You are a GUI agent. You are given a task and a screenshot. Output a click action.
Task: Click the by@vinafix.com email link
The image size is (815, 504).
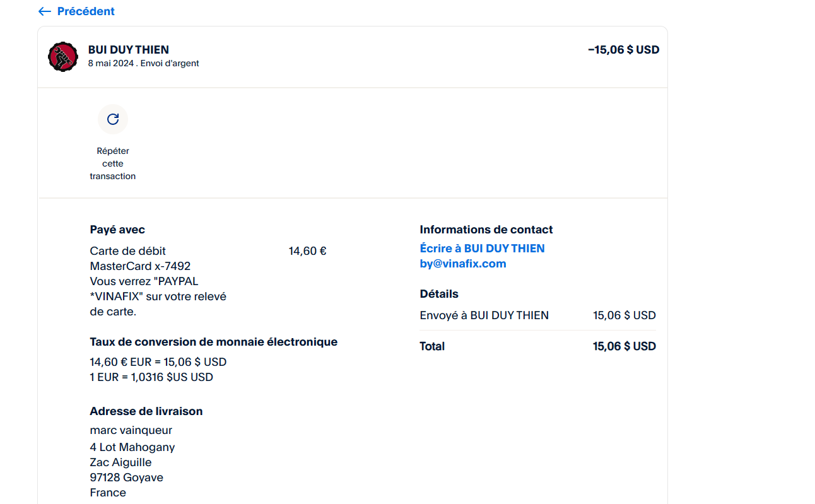click(x=462, y=263)
